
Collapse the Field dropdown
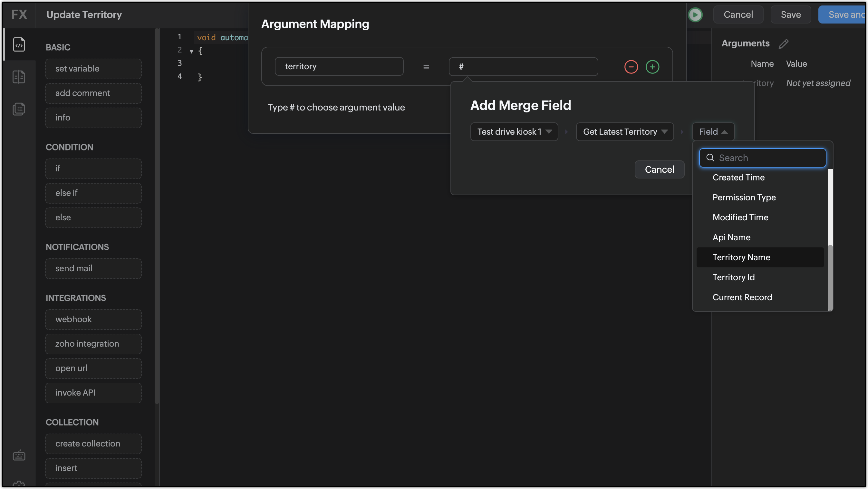(713, 132)
